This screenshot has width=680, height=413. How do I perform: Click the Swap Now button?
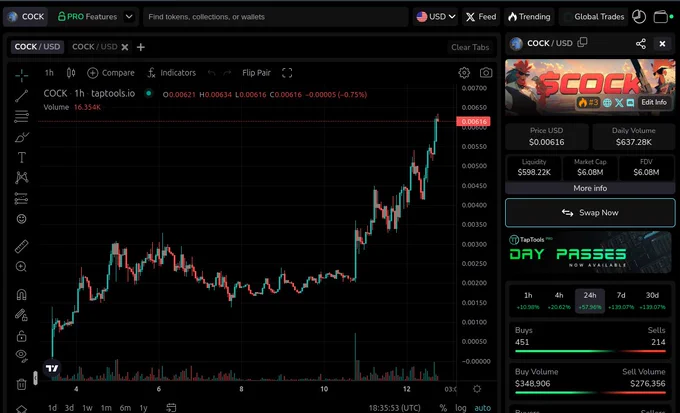590,213
